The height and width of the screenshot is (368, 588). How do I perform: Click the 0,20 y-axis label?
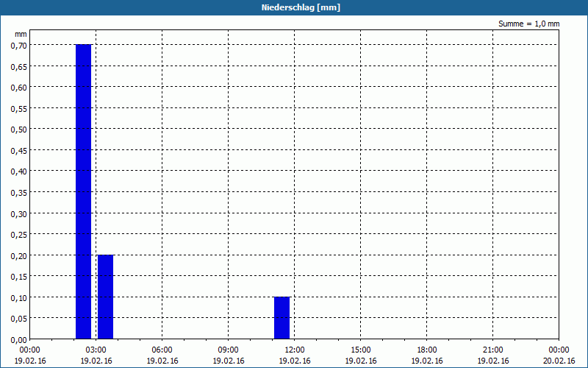(x=19, y=255)
